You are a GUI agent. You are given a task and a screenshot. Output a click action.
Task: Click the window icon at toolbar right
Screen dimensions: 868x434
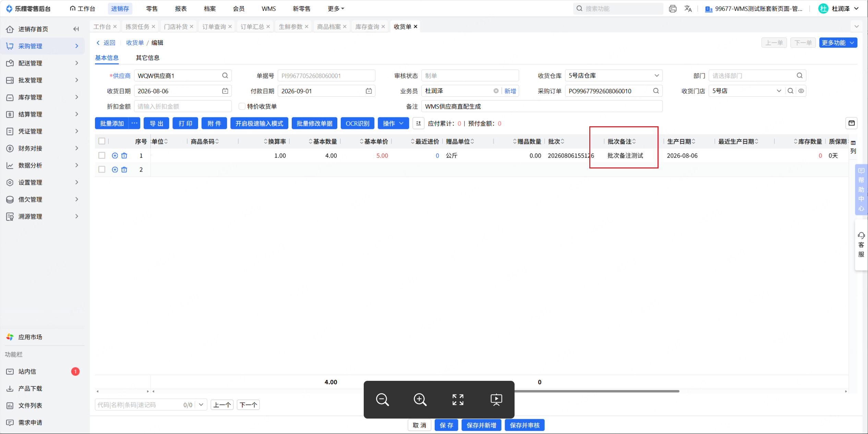(852, 123)
